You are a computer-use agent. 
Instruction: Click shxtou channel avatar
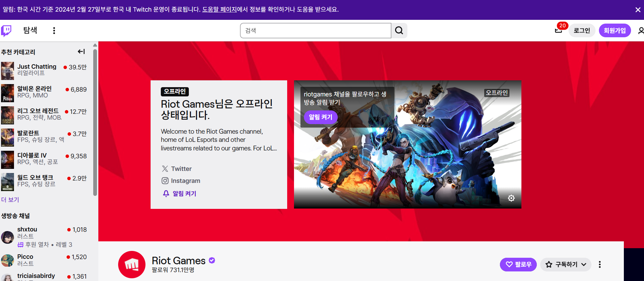pyautogui.click(x=8, y=237)
